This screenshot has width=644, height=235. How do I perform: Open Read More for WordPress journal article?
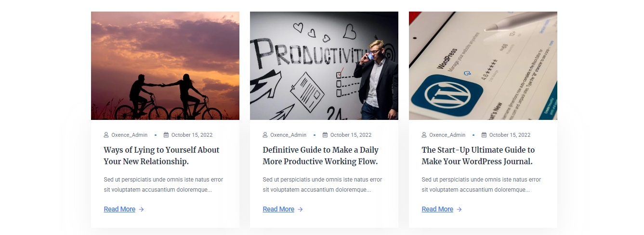pyautogui.click(x=437, y=209)
